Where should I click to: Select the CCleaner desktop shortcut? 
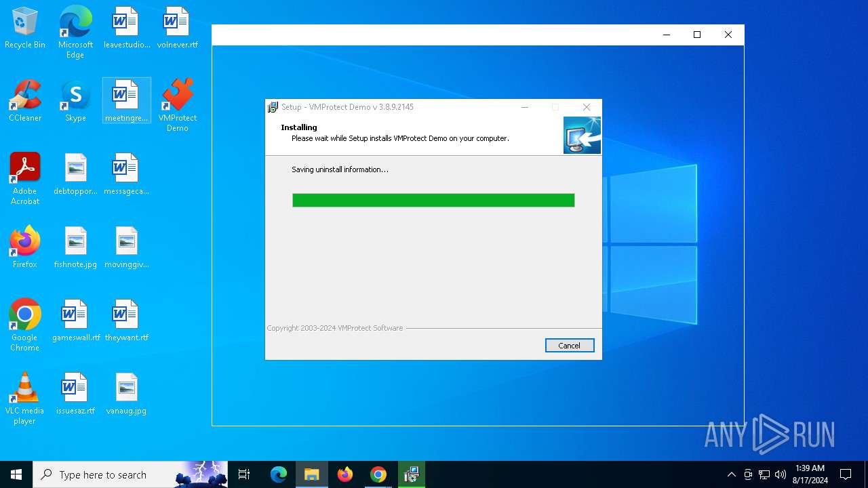click(25, 101)
